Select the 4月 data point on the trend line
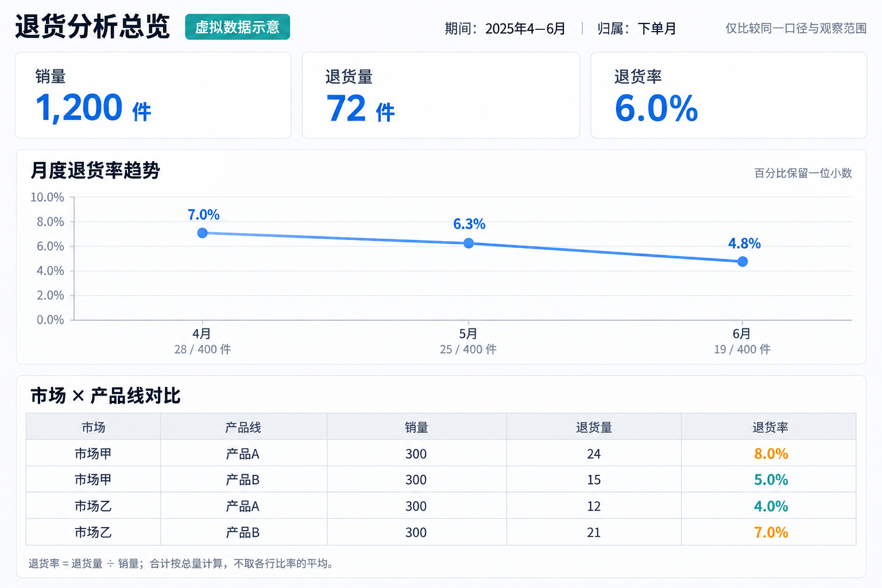 coord(202,233)
